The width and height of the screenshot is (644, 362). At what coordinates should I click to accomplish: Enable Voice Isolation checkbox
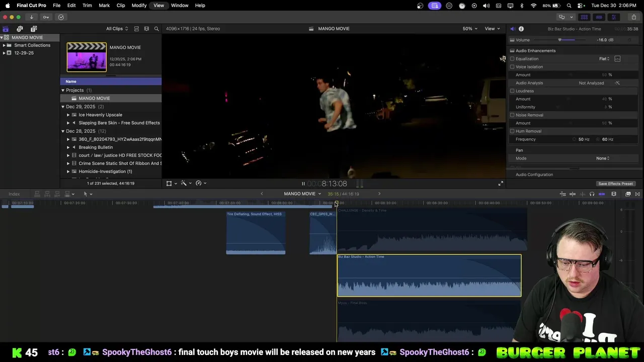[512, 67]
